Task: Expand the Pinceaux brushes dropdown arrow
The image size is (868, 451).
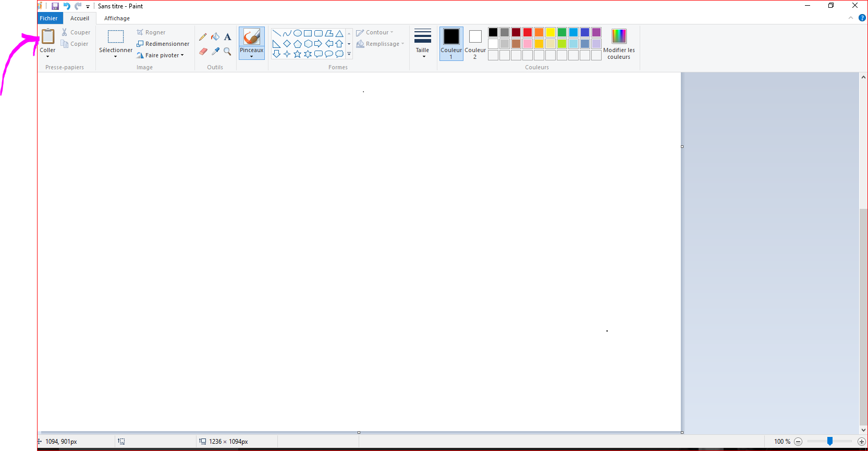Action: pos(252,56)
